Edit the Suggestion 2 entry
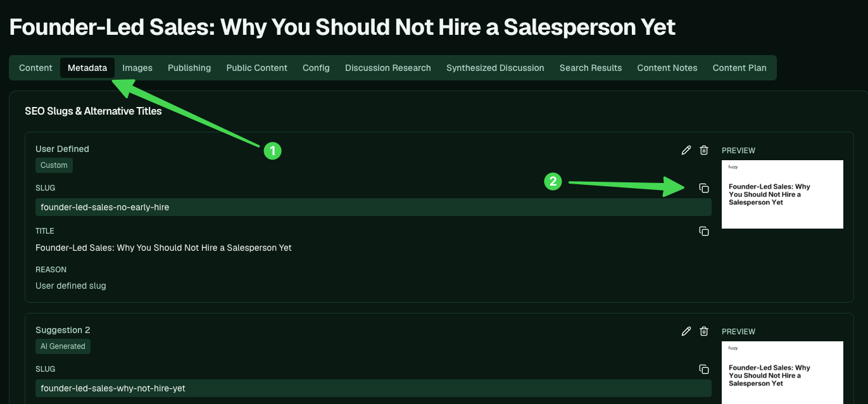Image resolution: width=868 pixels, height=404 pixels. 686,331
